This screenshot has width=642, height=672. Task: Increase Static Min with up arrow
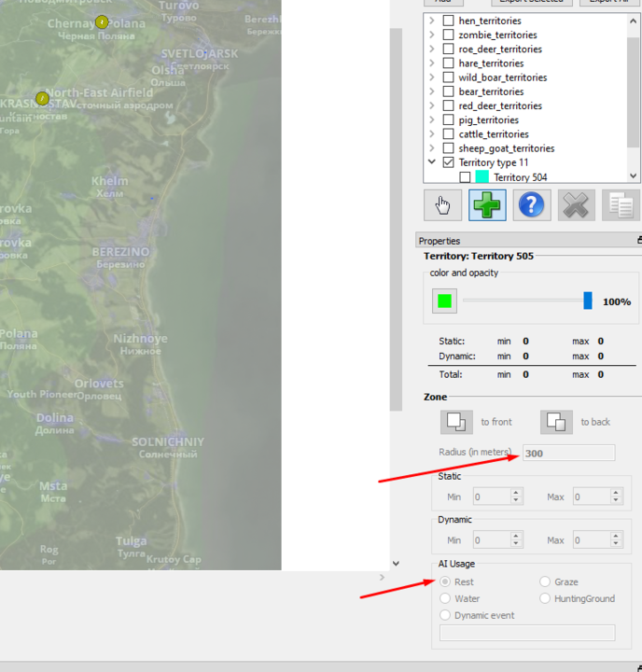[516, 493]
